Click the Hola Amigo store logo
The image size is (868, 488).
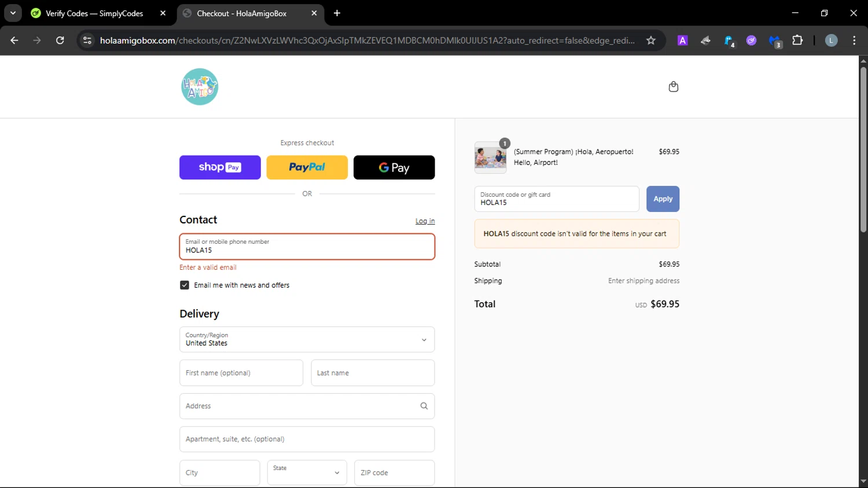pyautogui.click(x=200, y=87)
